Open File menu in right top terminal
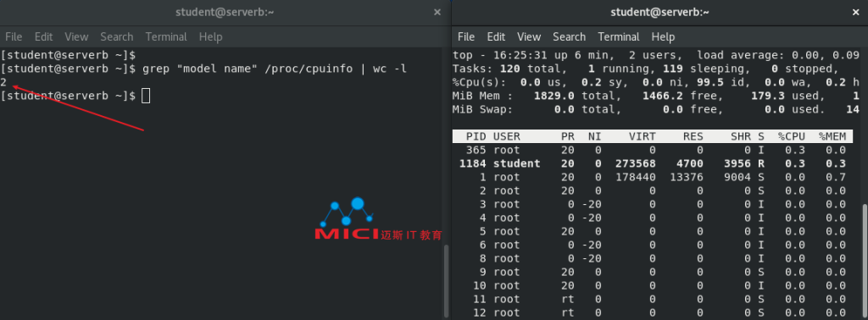 point(466,37)
